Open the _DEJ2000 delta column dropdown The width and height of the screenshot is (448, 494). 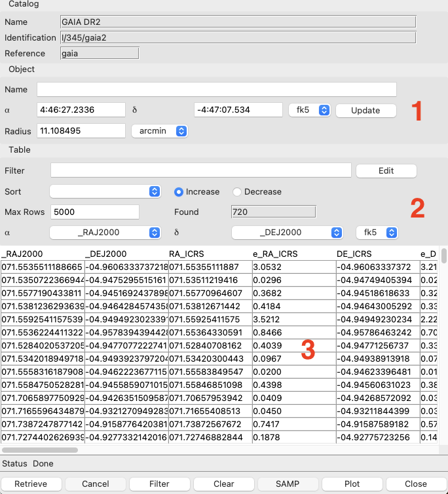click(x=288, y=233)
